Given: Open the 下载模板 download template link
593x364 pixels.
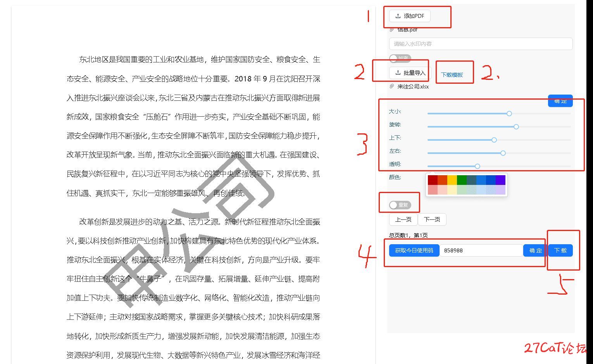Looking at the screenshot, I should [x=452, y=75].
